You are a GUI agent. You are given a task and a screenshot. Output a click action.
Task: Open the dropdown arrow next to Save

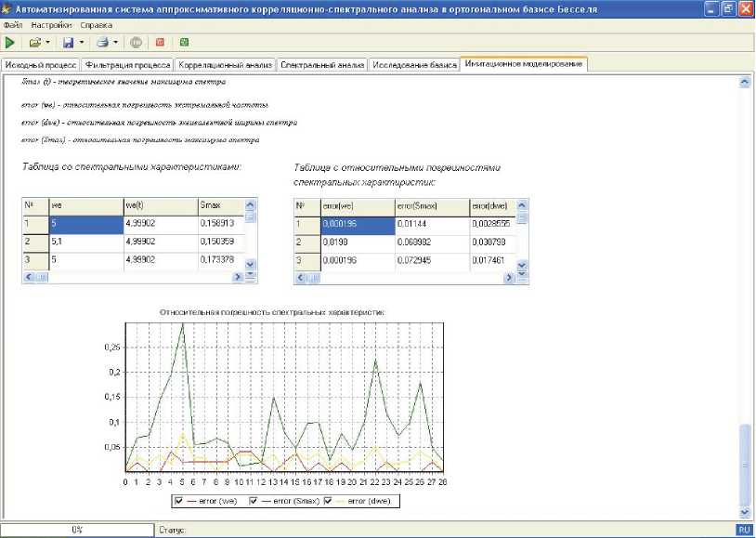[81, 43]
